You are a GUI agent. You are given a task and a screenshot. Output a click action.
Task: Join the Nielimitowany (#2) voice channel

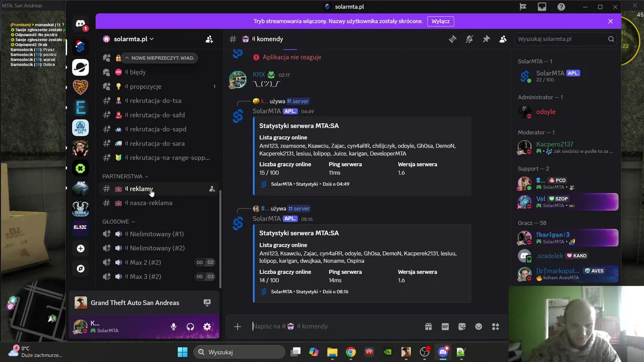pyautogui.click(x=159, y=248)
